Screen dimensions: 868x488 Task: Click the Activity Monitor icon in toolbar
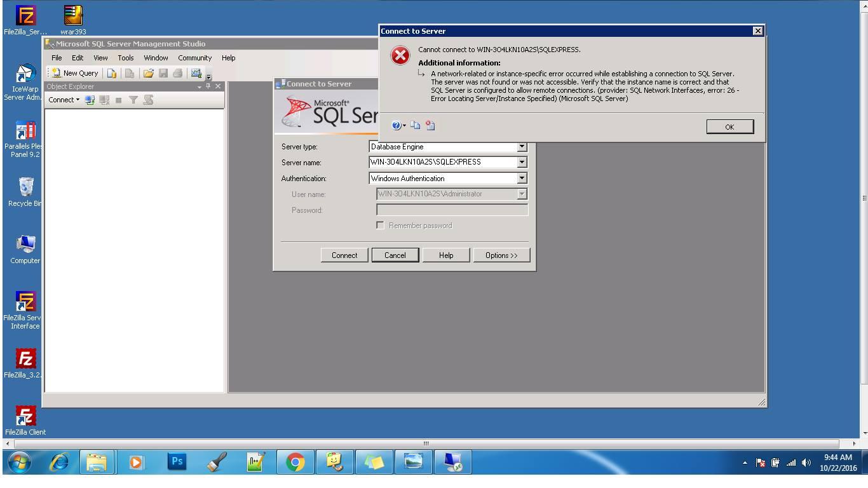(196, 72)
